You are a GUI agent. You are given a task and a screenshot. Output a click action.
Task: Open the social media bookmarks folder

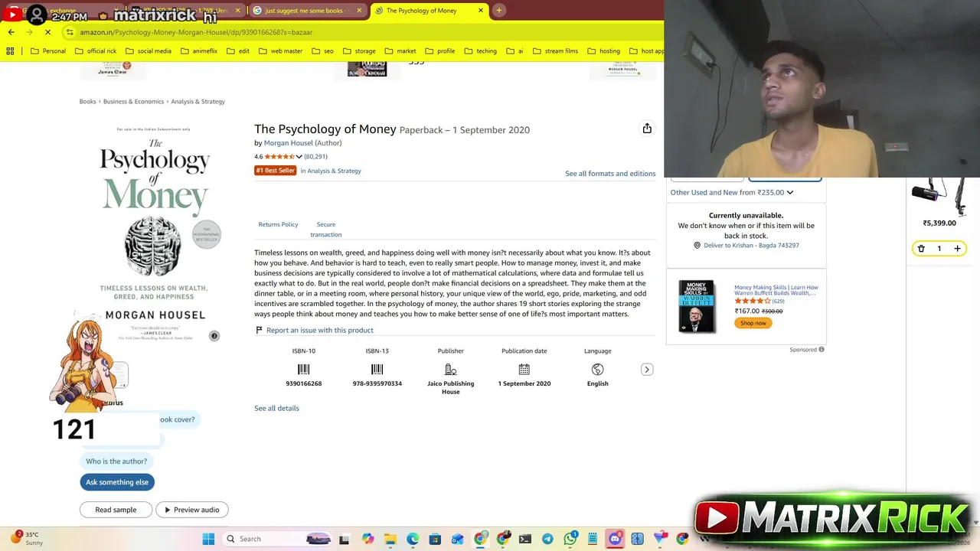[x=148, y=51]
